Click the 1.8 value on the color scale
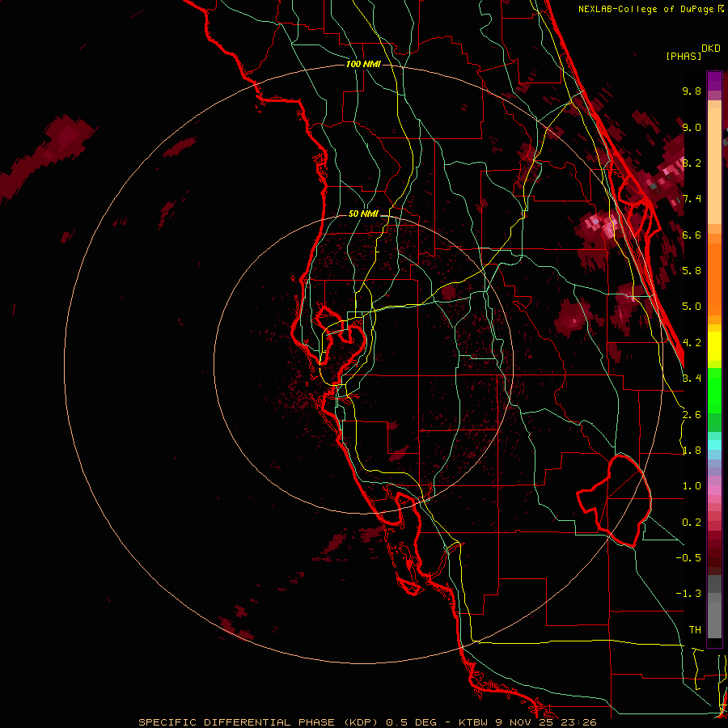The height and width of the screenshot is (728, 728). 692,451
